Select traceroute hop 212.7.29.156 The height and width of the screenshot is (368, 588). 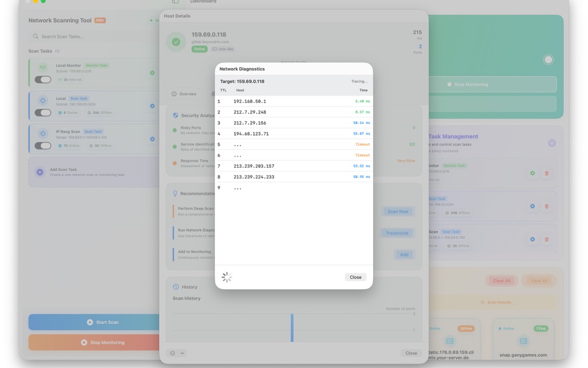pyautogui.click(x=293, y=123)
